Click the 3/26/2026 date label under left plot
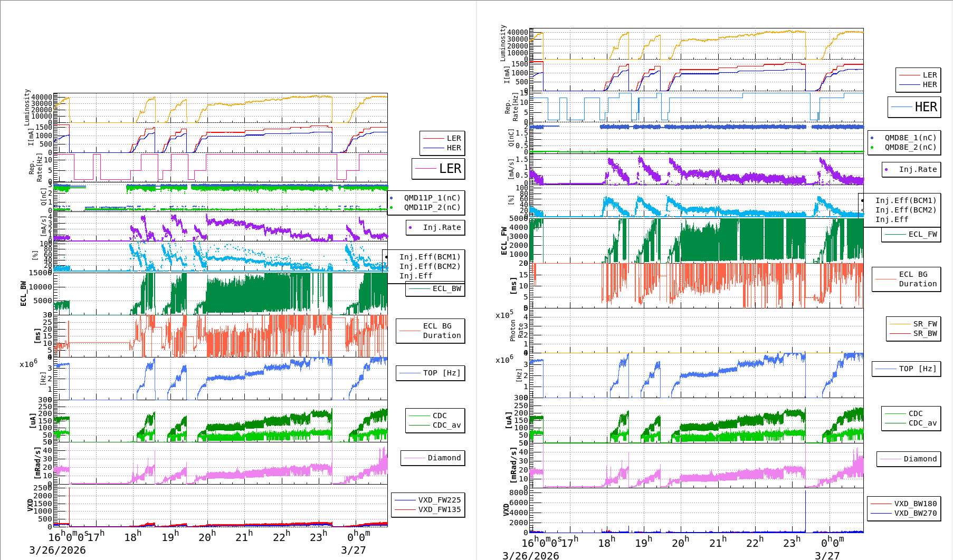953x560 pixels. pos(57,551)
